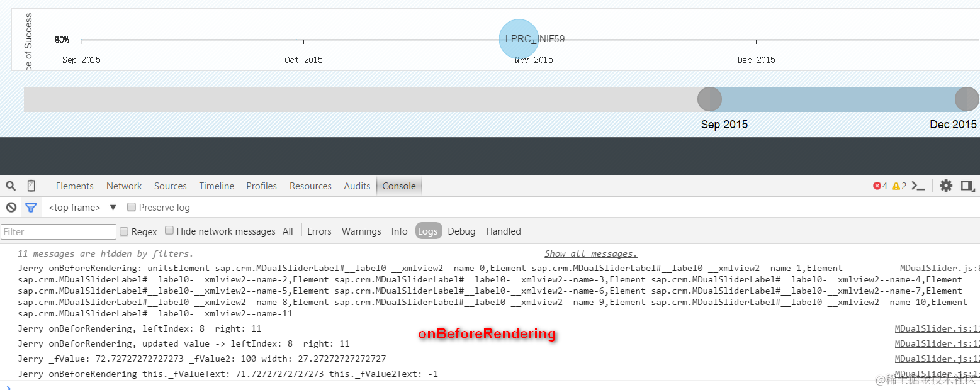Show drawer console prompt icon
Image resolution: width=980 pixels, height=390 pixels.
[x=918, y=186]
